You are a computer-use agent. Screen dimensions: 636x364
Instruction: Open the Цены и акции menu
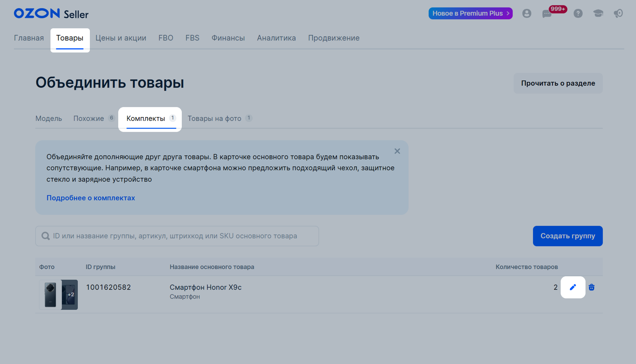121,38
